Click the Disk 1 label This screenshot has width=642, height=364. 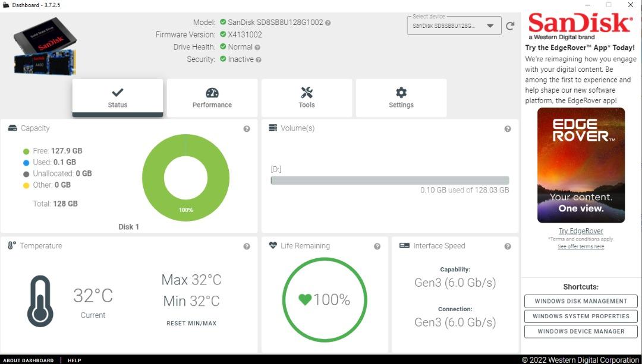tap(128, 227)
